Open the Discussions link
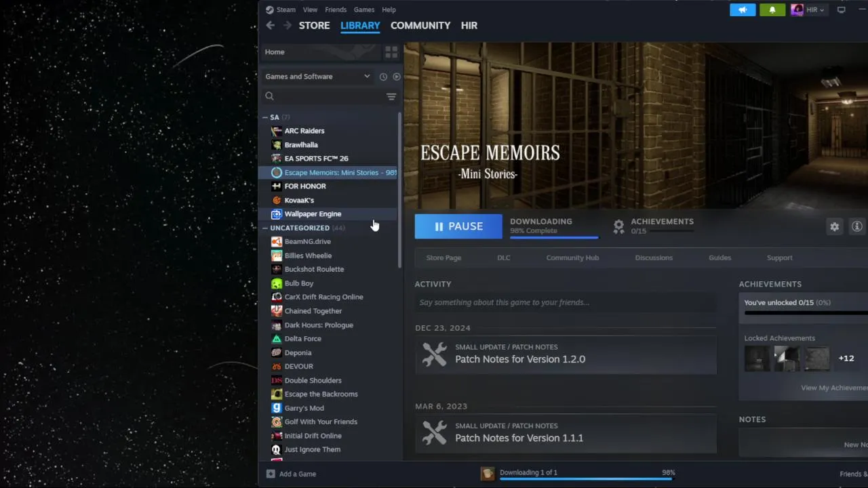The height and width of the screenshot is (488, 868). point(654,258)
